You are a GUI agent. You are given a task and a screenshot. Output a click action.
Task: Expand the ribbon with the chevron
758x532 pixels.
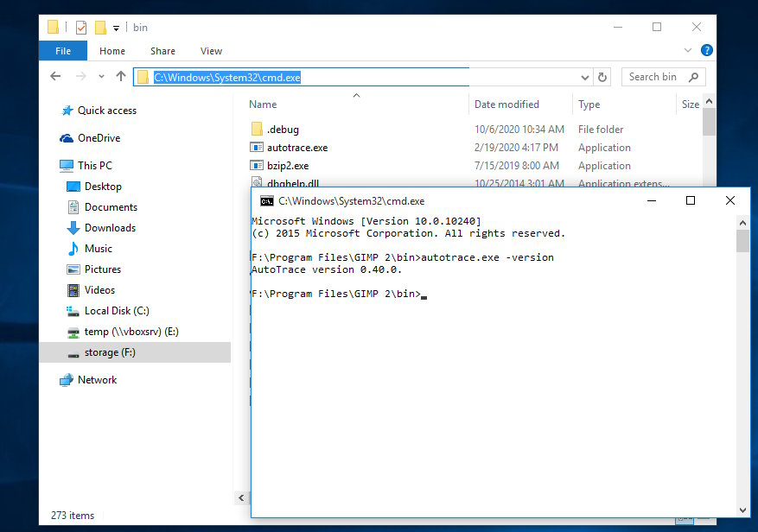688,51
